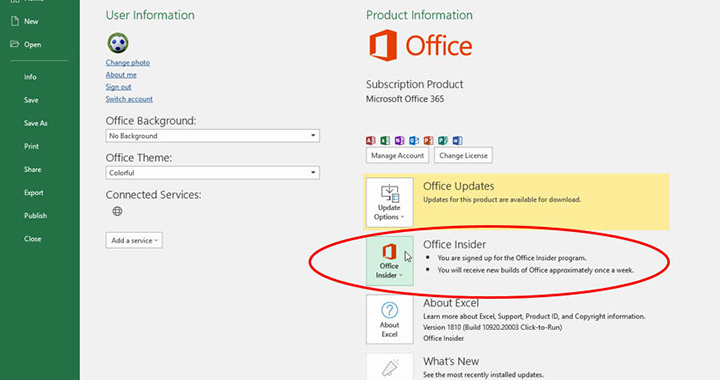
Task: Open the Add a service dropdown
Action: click(134, 240)
